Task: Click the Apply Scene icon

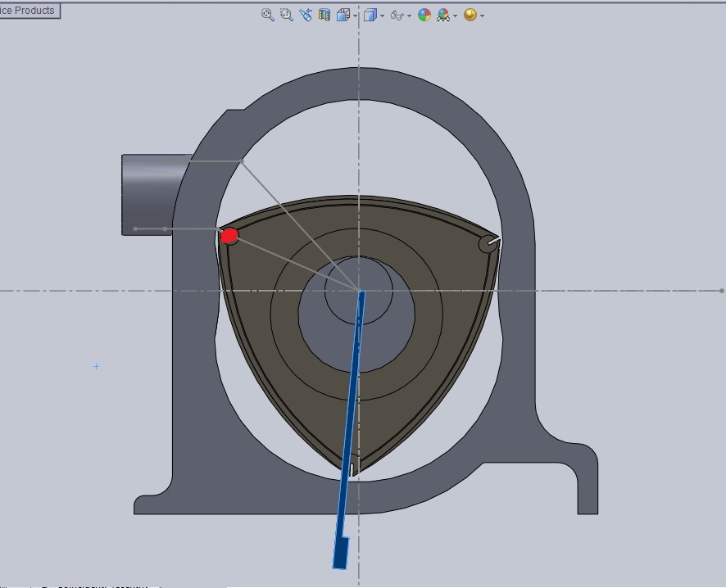Action: tap(443, 15)
